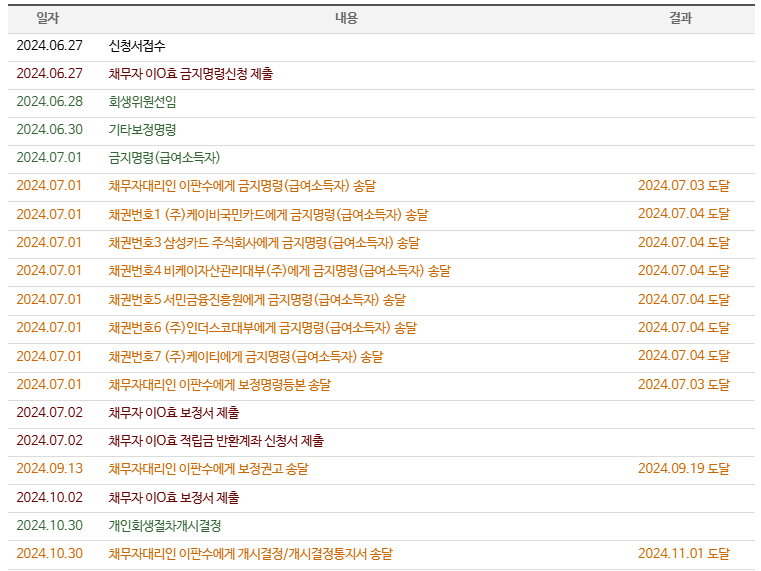
Task: Select the 채권번호3 삼성카드 주식회사 송달 entry
Action: coord(264,243)
